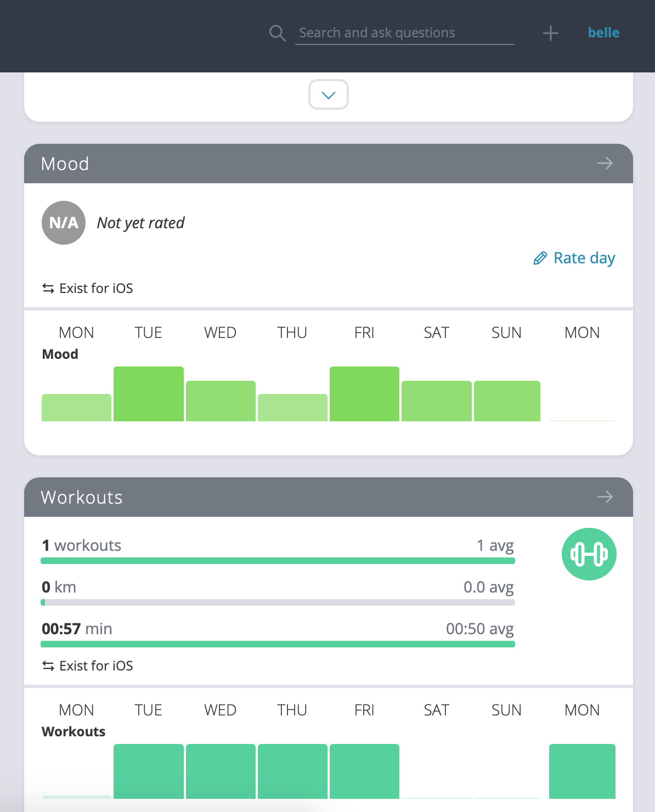
Task: Select Friday's mood bar
Action: click(x=364, y=394)
